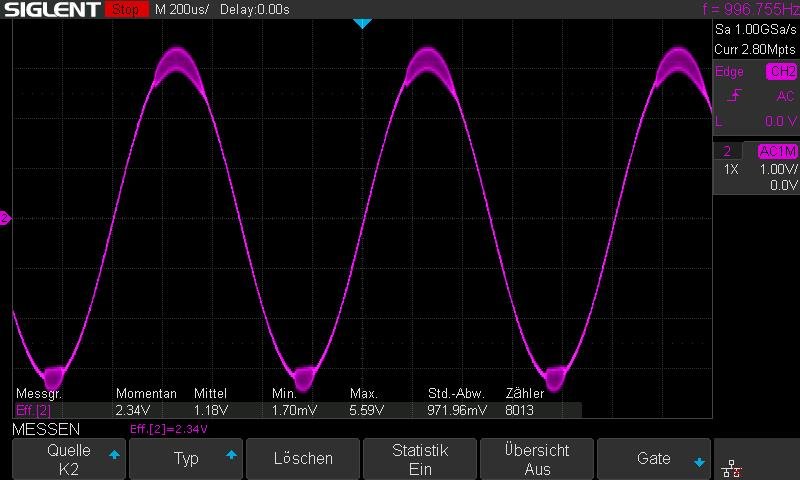Click the CH2 trigger source badge
The image size is (800, 480).
coord(781,72)
